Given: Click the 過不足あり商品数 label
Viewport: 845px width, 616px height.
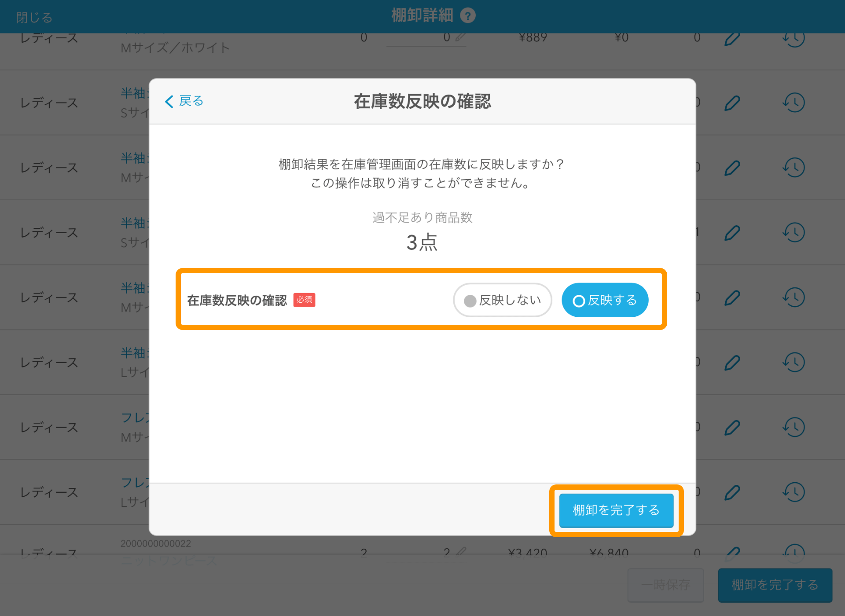Looking at the screenshot, I should click(x=422, y=217).
